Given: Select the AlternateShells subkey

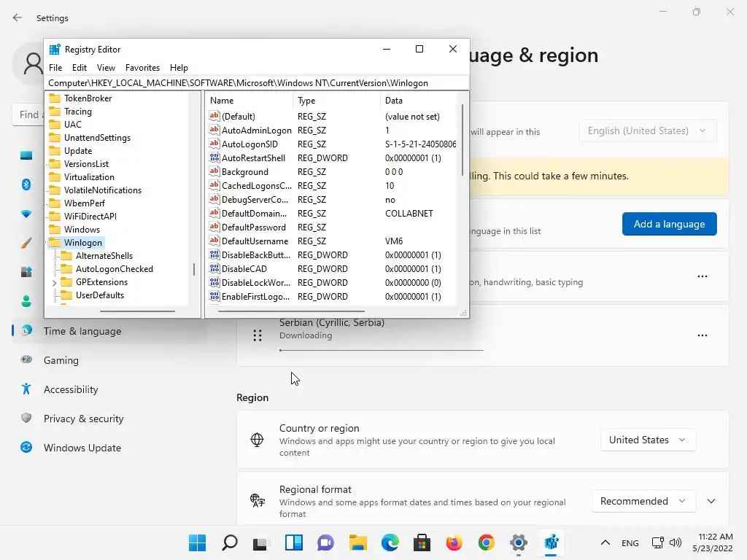Looking at the screenshot, I should [104, 256].
